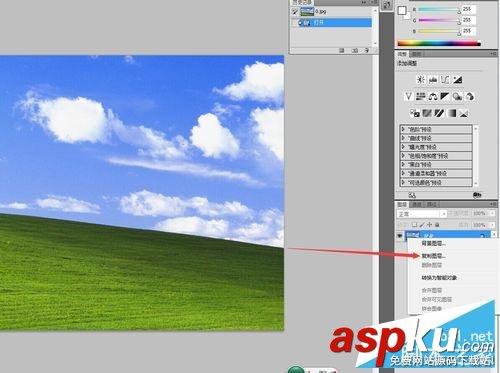This screenshot has height=373, width=500.
Task: Add a Threshold adjustment
Action: click(439, 113)
